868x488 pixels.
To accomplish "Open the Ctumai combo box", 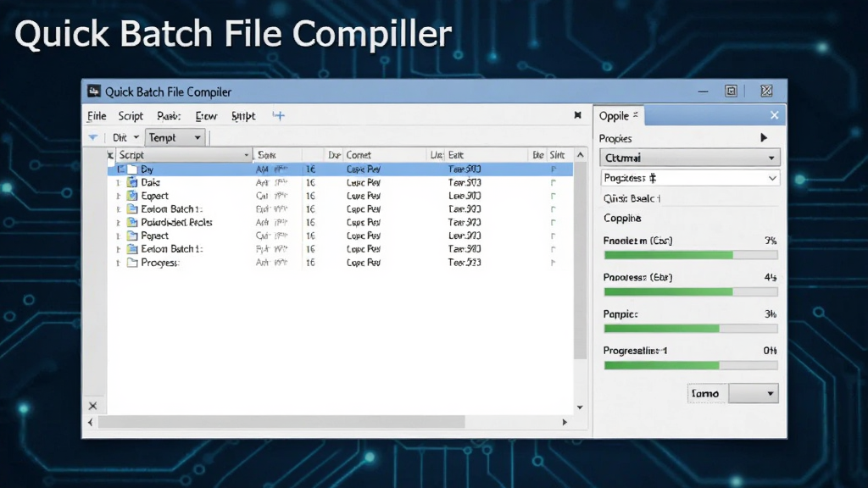I will point(690,158).
